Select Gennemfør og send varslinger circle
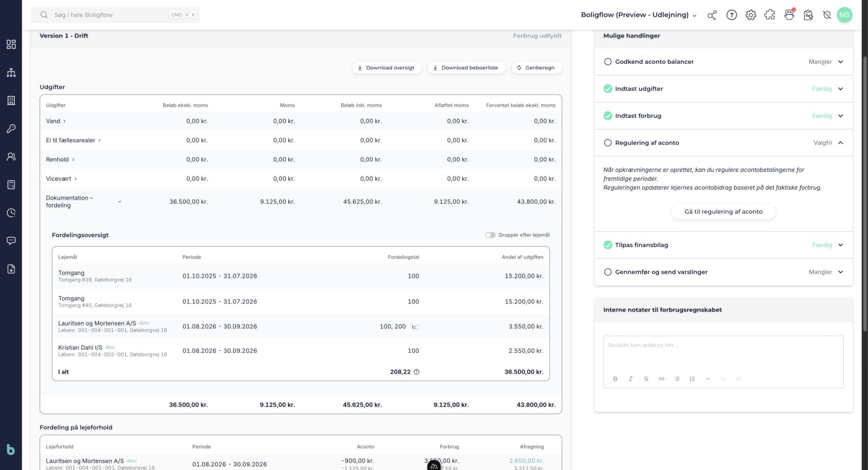 click(608, 272)
